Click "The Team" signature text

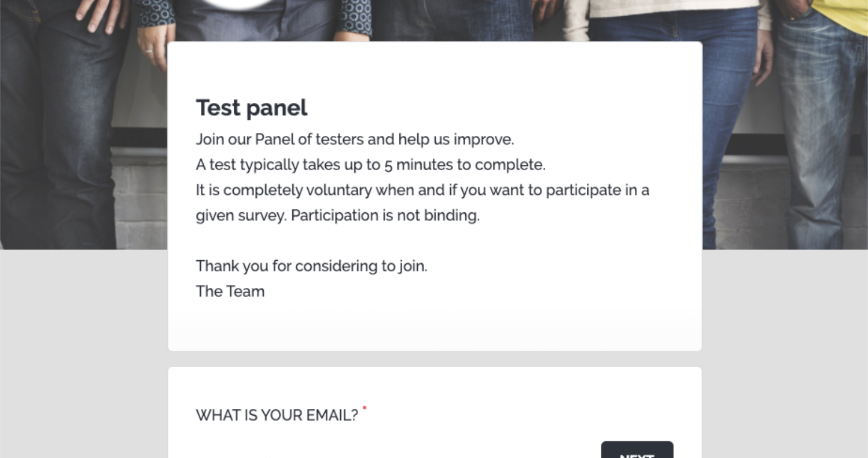pos(230,291)
